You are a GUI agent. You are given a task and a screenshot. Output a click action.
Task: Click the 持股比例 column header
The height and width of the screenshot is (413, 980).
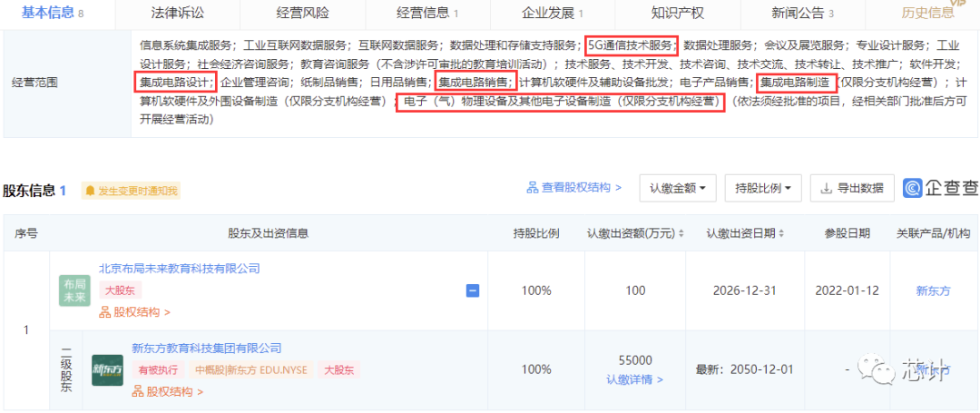(x=536, y=233)
